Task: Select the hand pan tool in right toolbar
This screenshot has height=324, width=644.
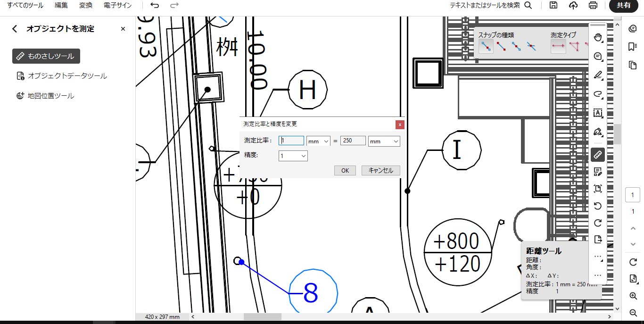Action: coord(597,37)
